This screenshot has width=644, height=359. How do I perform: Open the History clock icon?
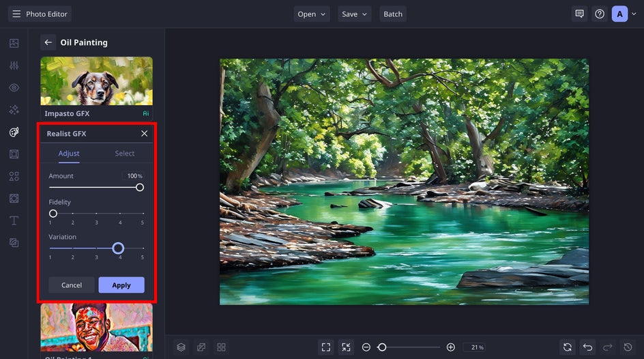[x=628, y=347]
